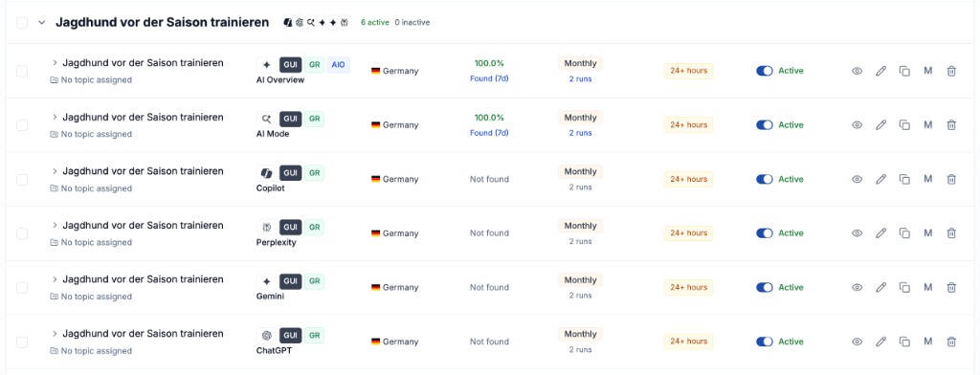Edit the ChatGPT prompt
This screenshot has height=375, width=980.
coord(880,342)
